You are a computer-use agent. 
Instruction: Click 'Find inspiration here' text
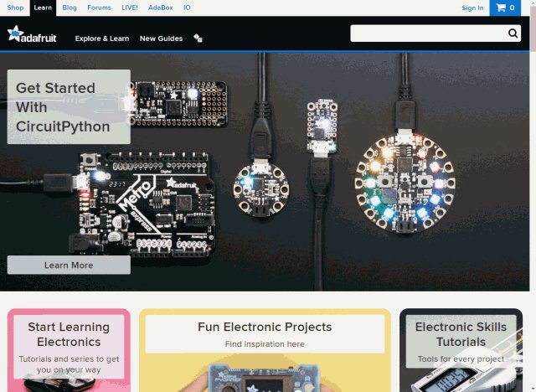(265, 343)
